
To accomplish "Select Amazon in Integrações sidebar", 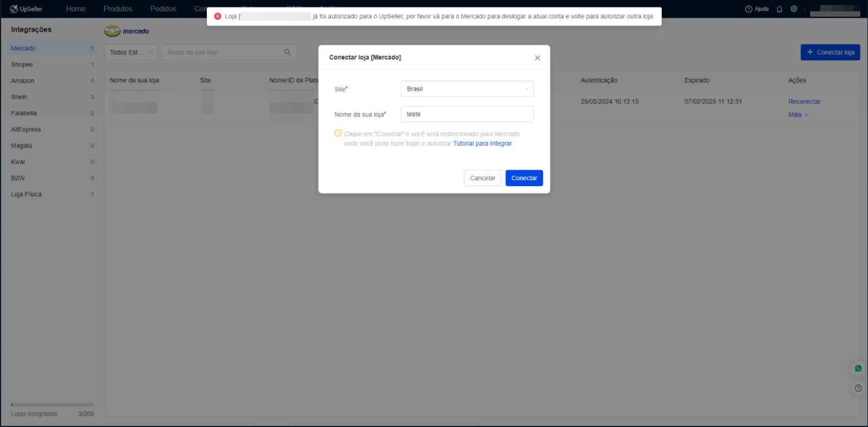I will 52,81.
